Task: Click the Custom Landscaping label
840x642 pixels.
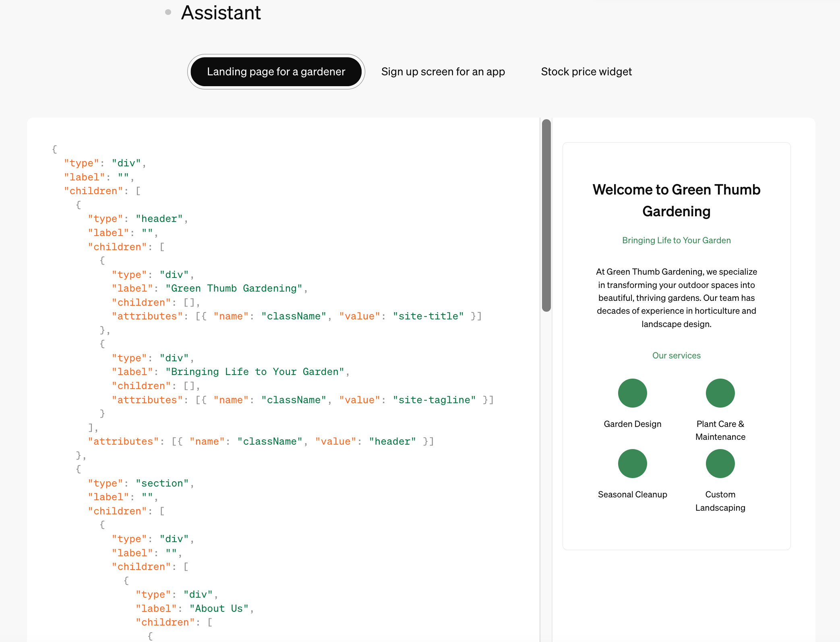Action: (720, 501)
